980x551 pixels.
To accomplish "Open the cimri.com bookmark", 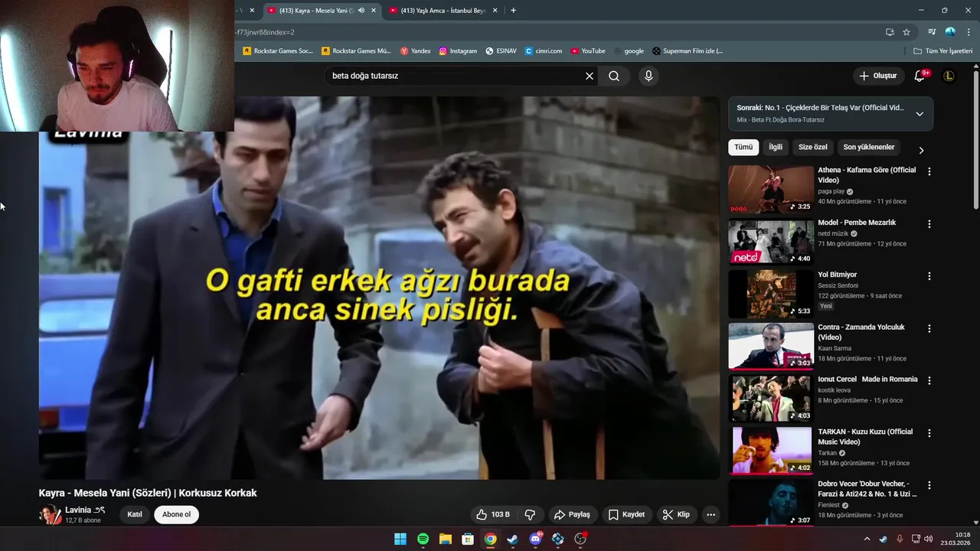I will 544,51.
